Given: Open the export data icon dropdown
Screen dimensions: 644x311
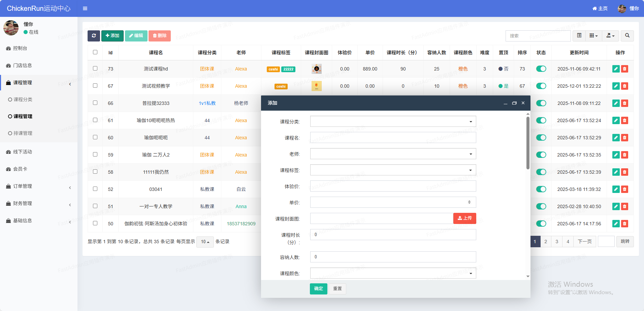Looking at the screenshot, I should click(610, 36).
